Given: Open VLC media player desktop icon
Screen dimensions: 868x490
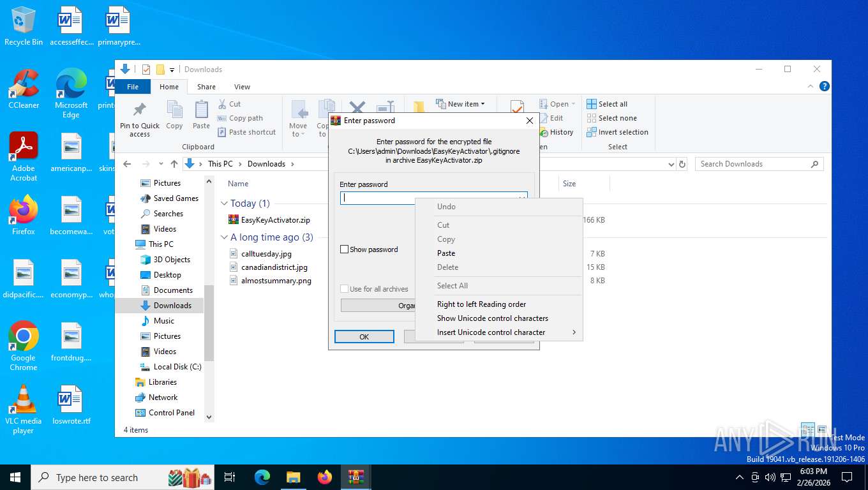Looking at the screenshot, I should coord(24,409).
